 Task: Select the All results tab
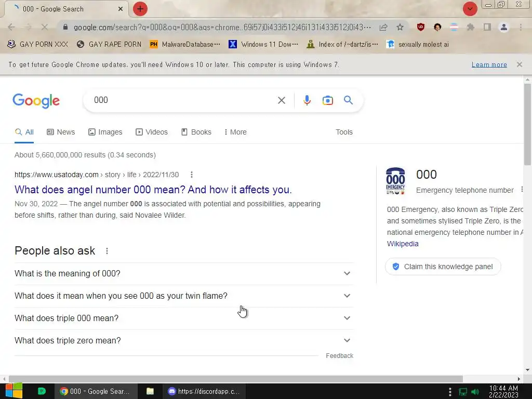[x=24, y=132]
